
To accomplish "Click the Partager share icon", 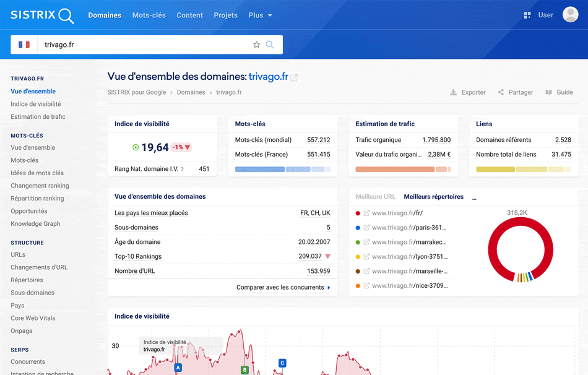I will [x=501, y=92].
